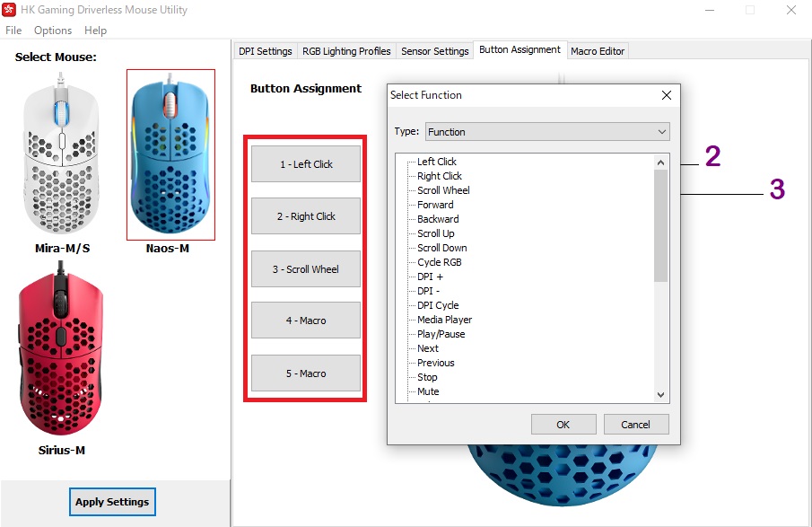This screenshot has height=527, width=812.
Task: Click scroll down arrow of function list
Action: tap(660, 395)
